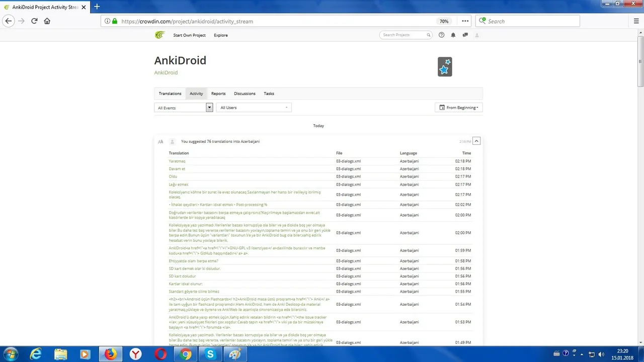
Task: Switch to Firefox in the taskbar
Action: [x=110, y=354]
